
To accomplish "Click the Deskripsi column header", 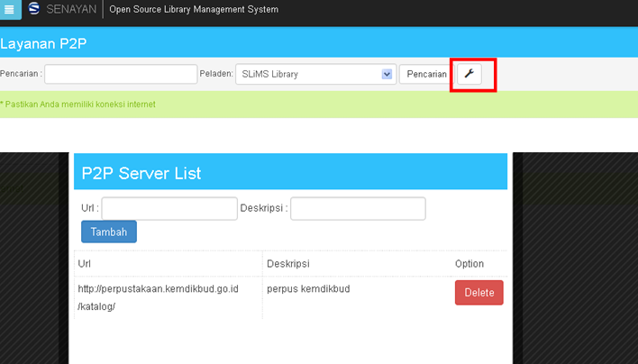I will (288, 264).
